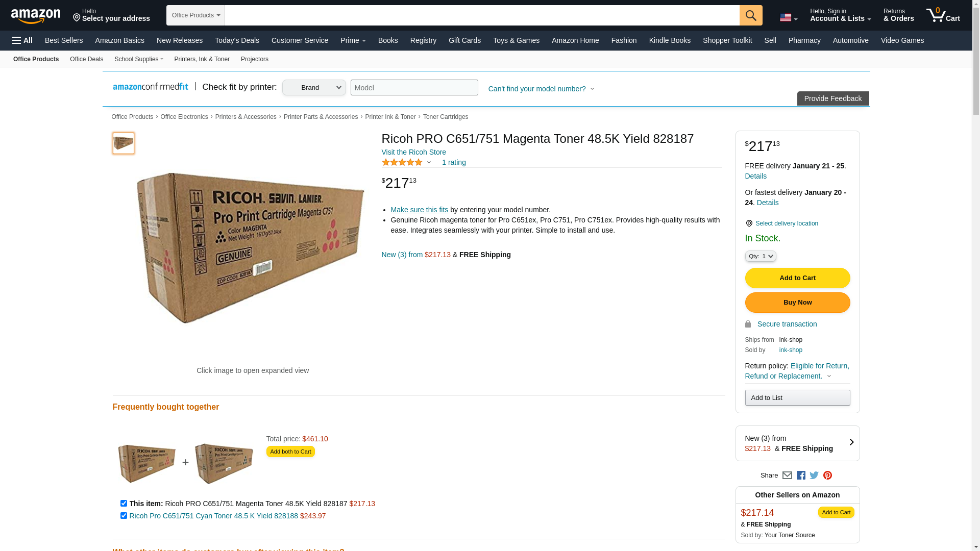Viewport: 980px width, 551px height.
Task: Open the Today's Deals menu item
Action: tap(237, 40)
